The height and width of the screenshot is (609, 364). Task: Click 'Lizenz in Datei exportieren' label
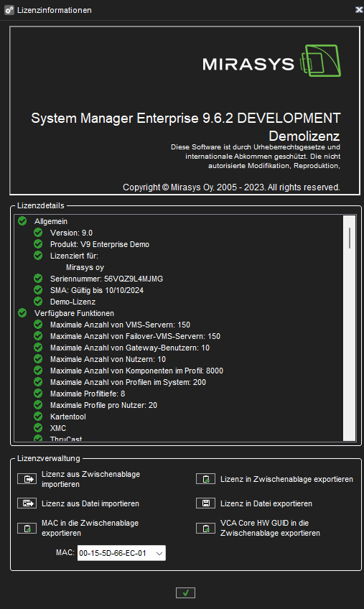(x=266, y=503)
